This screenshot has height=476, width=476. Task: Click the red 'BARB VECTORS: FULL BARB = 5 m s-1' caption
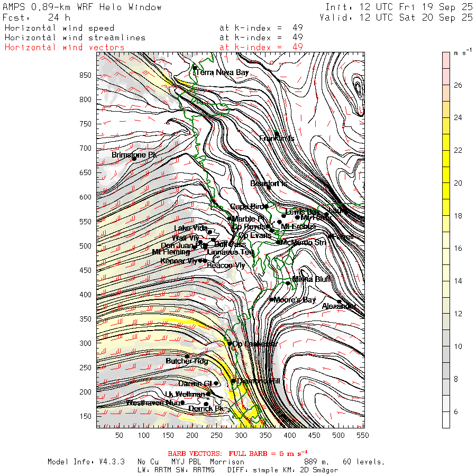pos(237,454)
